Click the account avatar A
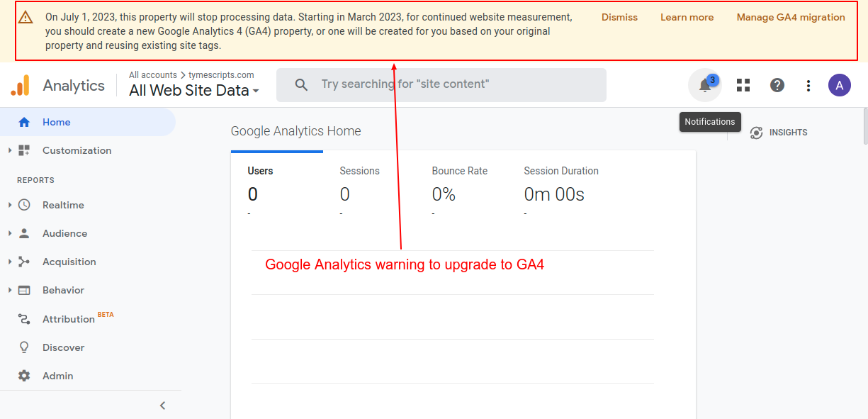This screenshot has height=419, width=868. click(x=840, y=85)
